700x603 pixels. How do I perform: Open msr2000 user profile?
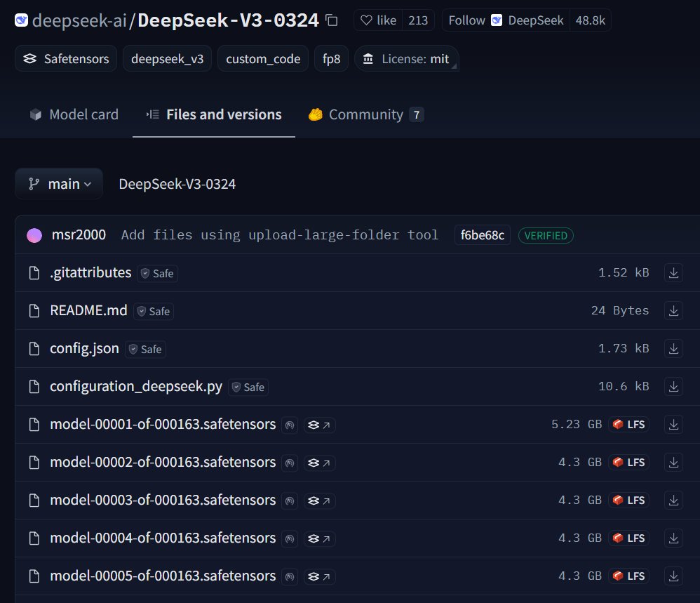(x=79, y=235)
